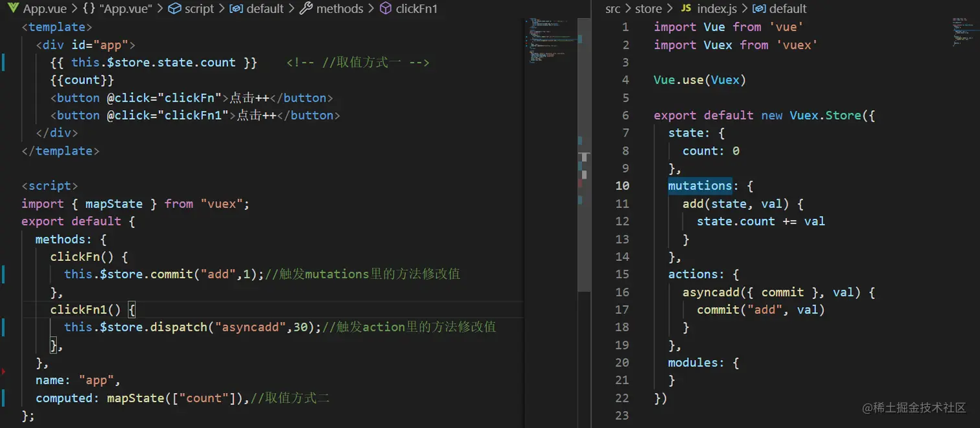980x428 pixels.
Task: Open the src breadcrumb folder
Action: tap(612, 8)
